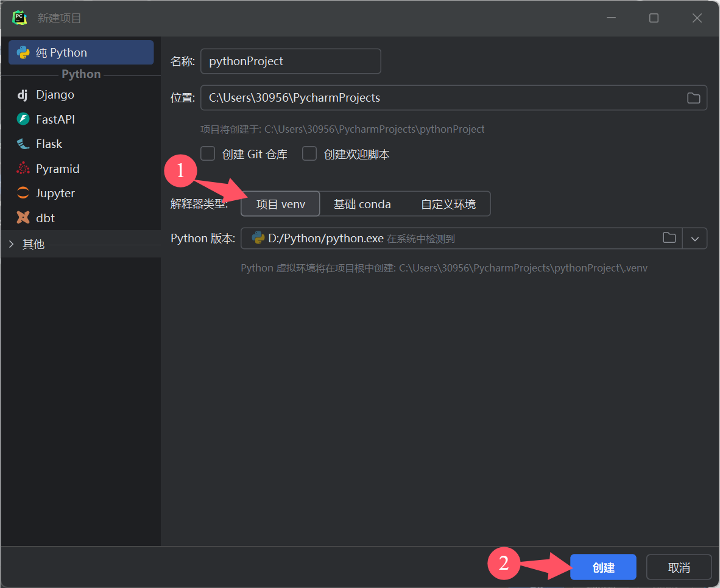Minimize the 新建项目 window
The image size is (720, 588).
tap(611, 18)
